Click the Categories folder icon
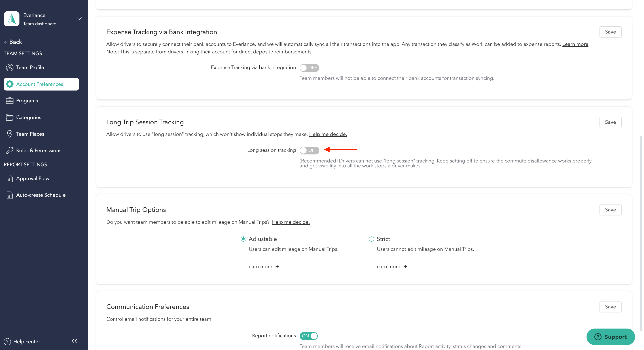Viewport: 644px width, 350px height. pos(10,117)
